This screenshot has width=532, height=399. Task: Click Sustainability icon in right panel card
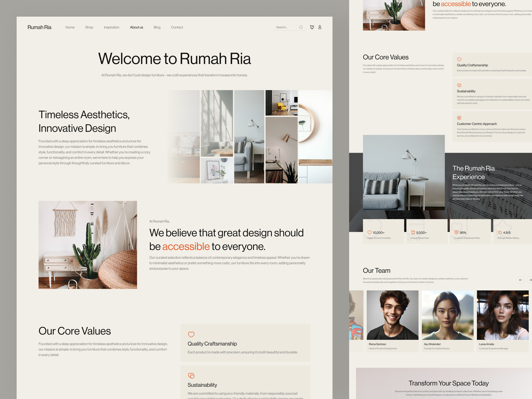point(459,85)
